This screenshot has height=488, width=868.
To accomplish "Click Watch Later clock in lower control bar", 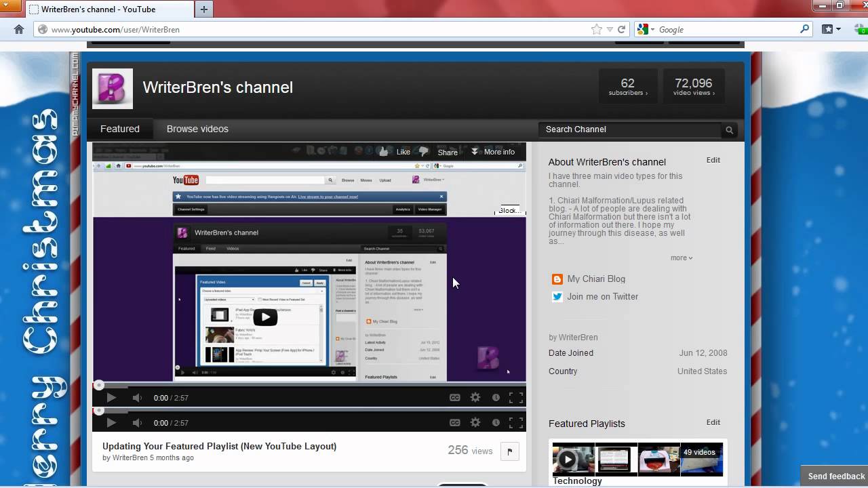I will pos(496,422).
